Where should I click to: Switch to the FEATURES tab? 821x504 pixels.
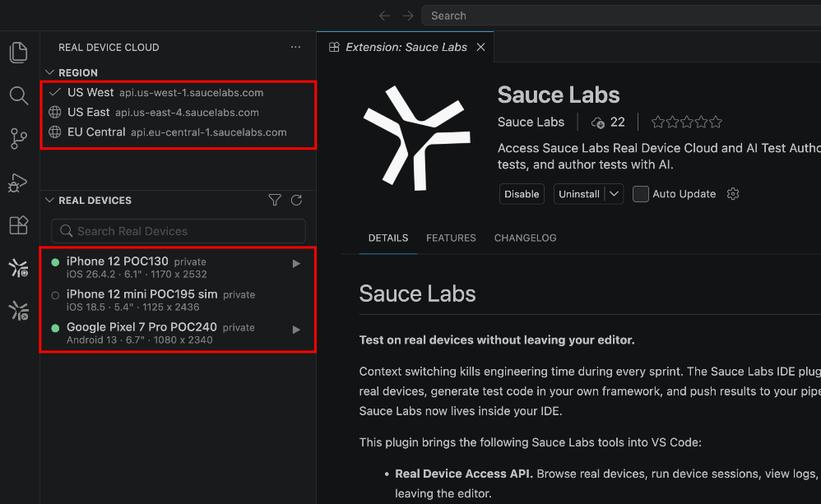[x=451, y=238]
